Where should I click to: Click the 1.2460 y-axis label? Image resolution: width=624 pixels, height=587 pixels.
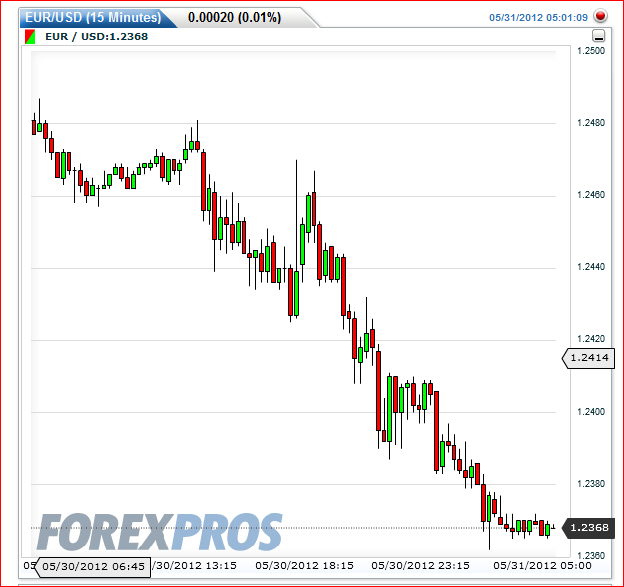click(591, 195)
